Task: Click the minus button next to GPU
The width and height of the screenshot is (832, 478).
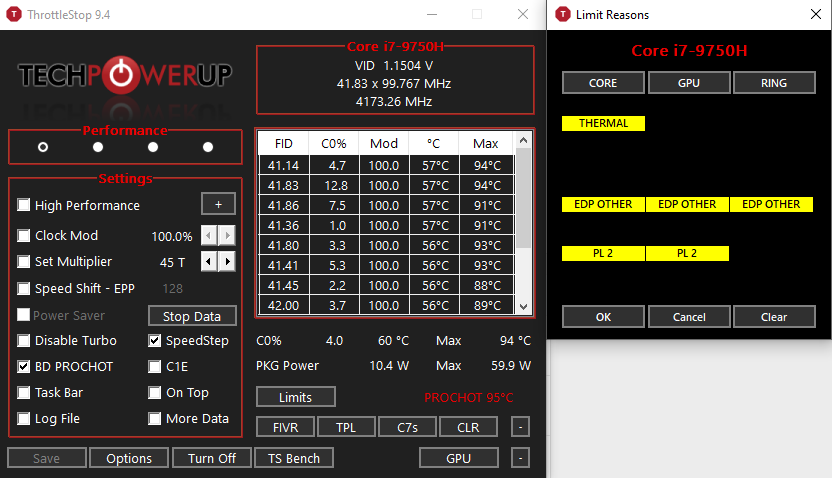Action: coord(521,458)
